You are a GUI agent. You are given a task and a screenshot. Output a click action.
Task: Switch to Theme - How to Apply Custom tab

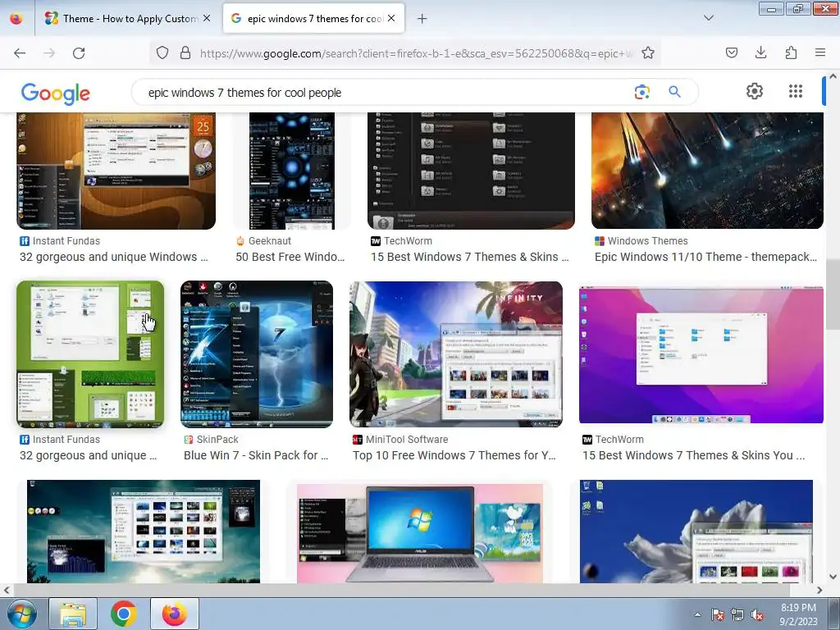127,18
